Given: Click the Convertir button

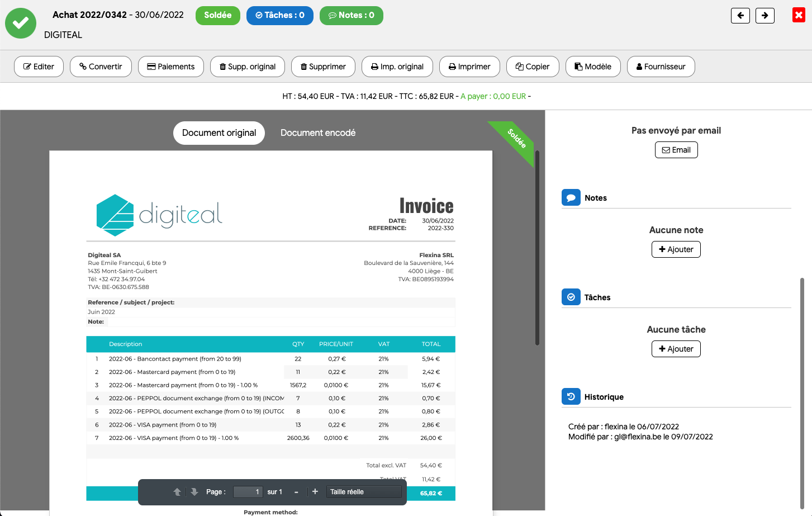Looking at the screenshot, I should tap(101, 67).
